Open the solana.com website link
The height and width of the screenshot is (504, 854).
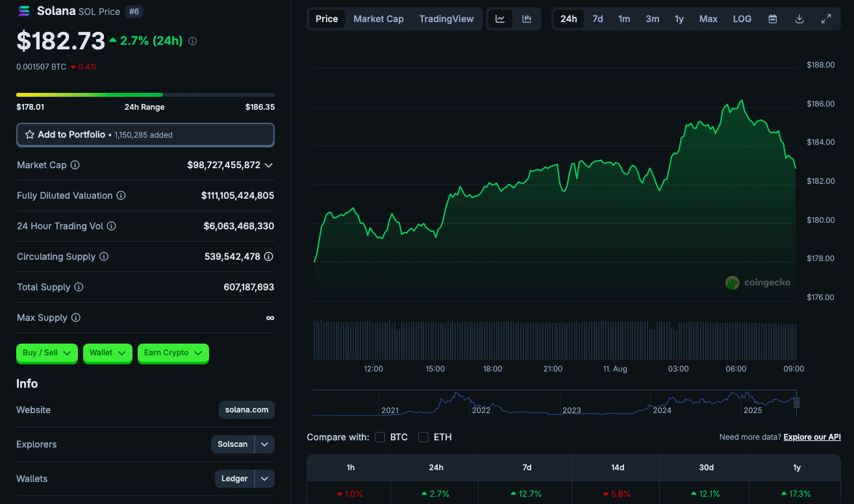pos(247,410)
